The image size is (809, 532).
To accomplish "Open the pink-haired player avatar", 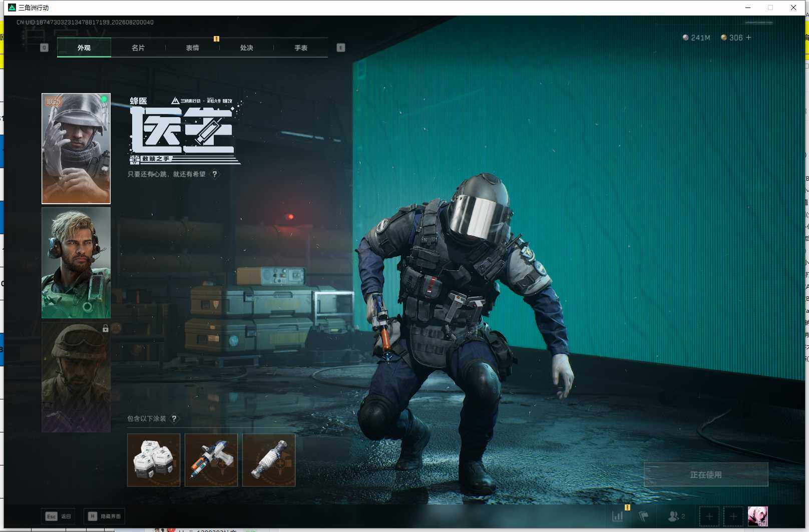I will tap(757, 516).
